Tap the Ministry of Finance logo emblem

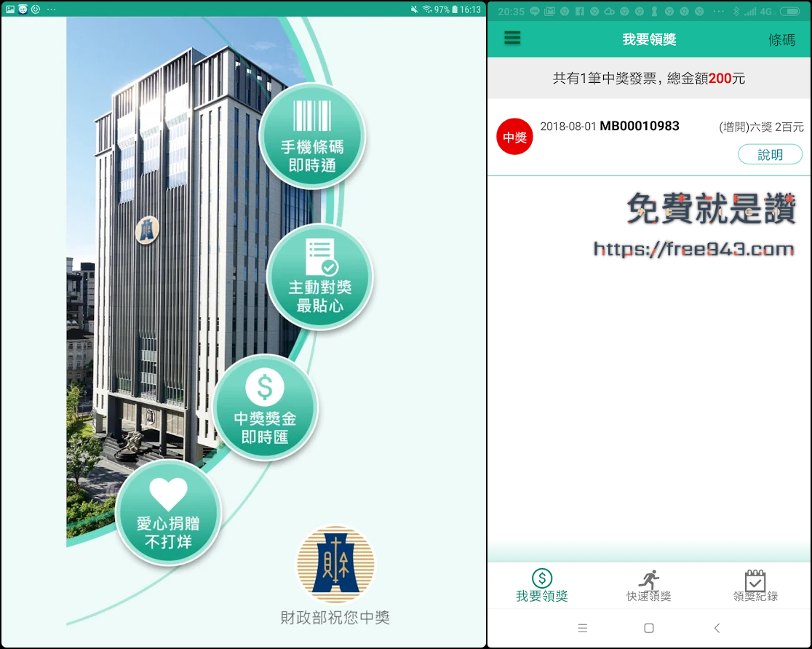(x=335, y=565)
